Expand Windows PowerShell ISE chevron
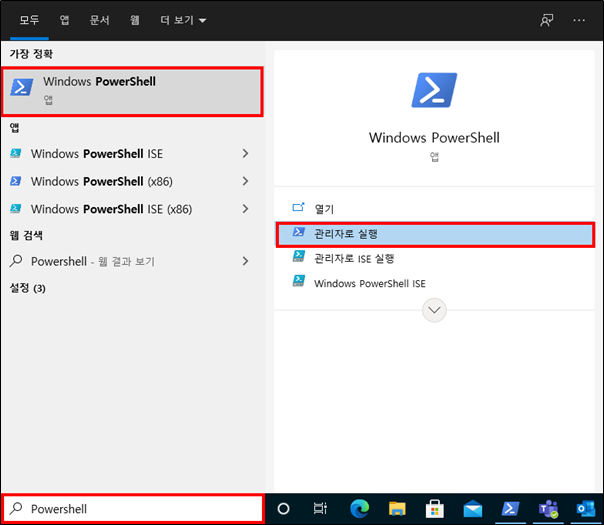 click(245, 154)
